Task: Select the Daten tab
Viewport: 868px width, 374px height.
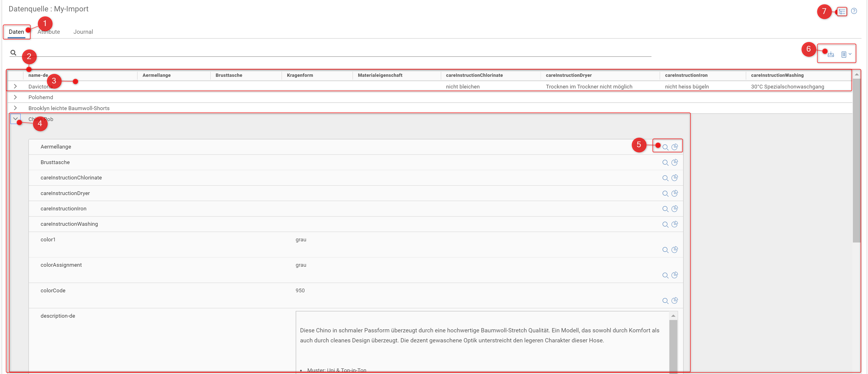Action: tap(16, 32)
